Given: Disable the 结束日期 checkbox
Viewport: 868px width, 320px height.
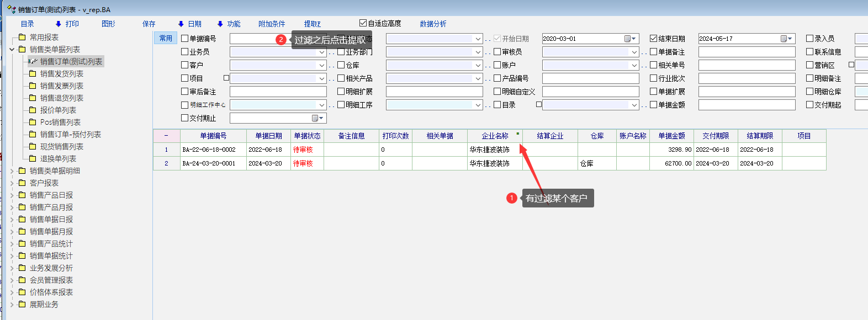Looking at the screenshot, I should click(x=654, y=39).
